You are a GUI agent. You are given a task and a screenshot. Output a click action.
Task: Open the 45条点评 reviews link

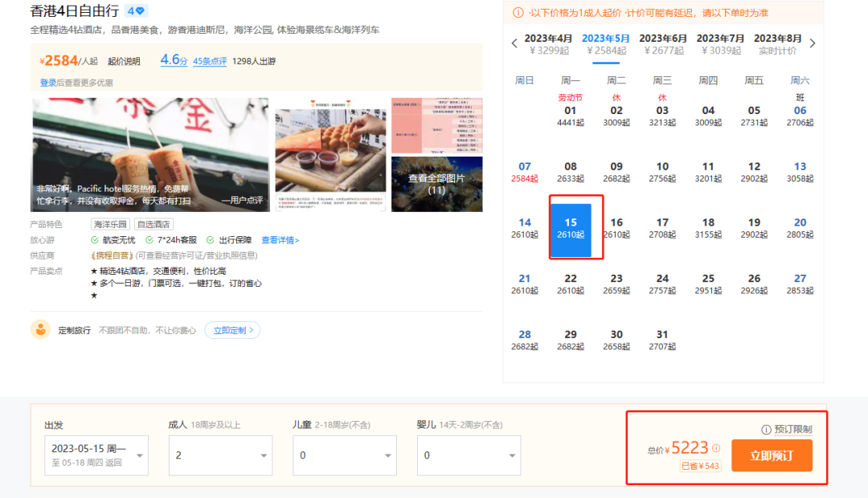pyautogui.click(x=209, y=61)
